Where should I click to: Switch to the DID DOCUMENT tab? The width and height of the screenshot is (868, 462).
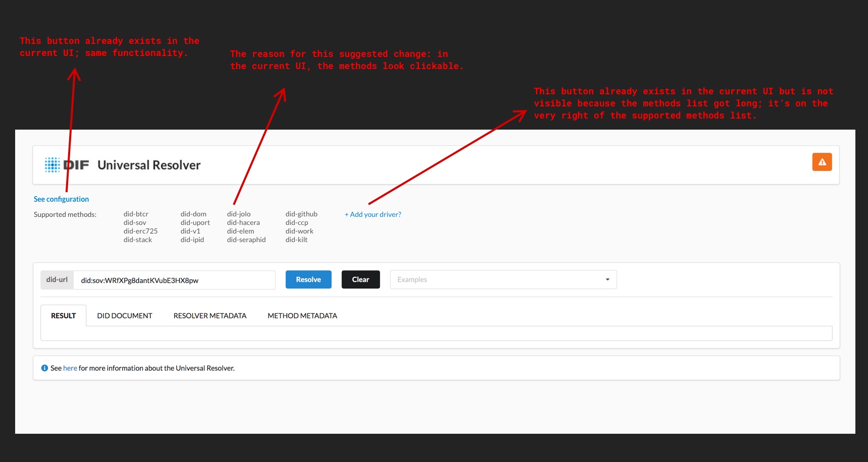(x=125, y=315)
